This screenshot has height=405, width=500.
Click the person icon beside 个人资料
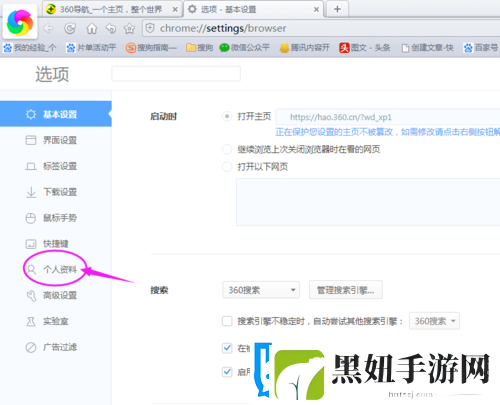pos(31,269)
